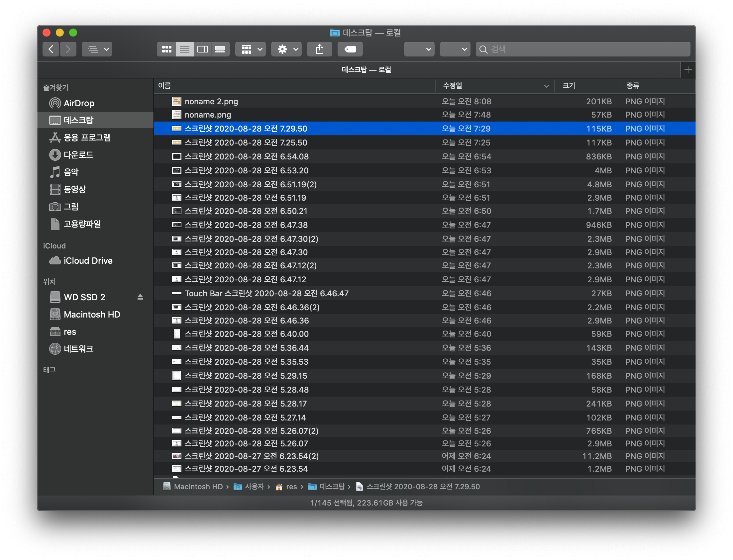Image resolution: width=733 pixels, height=560 pixels.
Task: Click 사용자 in the path bar
Action: click(254, 486)
